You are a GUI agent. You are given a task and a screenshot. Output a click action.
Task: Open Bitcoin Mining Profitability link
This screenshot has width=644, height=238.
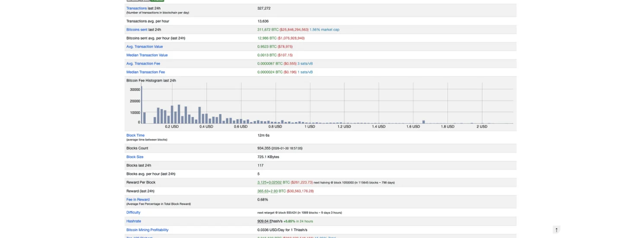(147, 230)
